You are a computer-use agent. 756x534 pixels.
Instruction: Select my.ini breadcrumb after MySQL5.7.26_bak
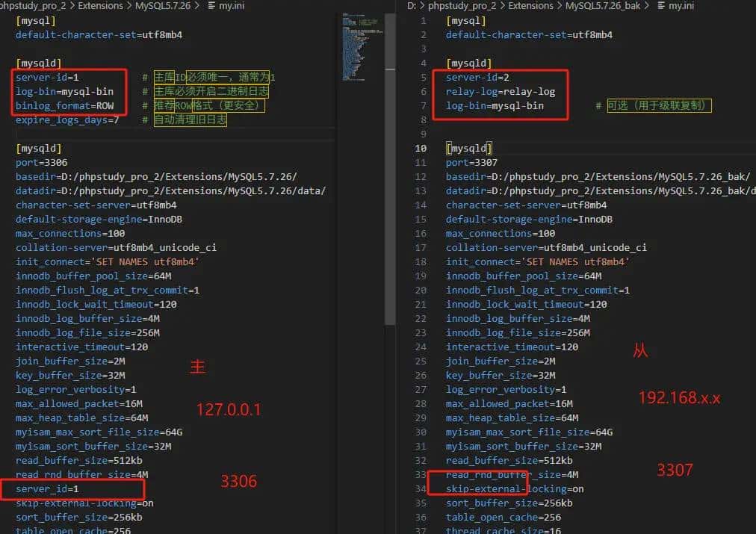(x=681, y=6)
